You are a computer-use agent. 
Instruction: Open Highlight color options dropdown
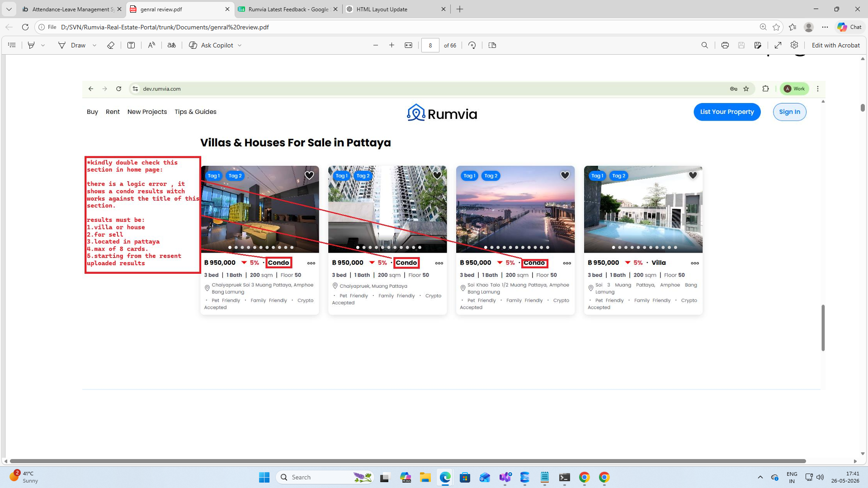43,45
